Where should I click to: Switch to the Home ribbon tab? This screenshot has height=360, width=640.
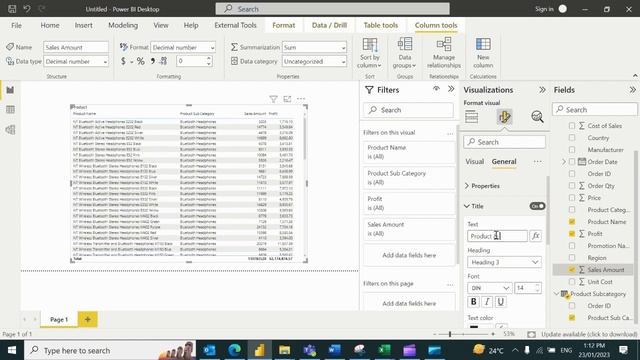[50, 25]
